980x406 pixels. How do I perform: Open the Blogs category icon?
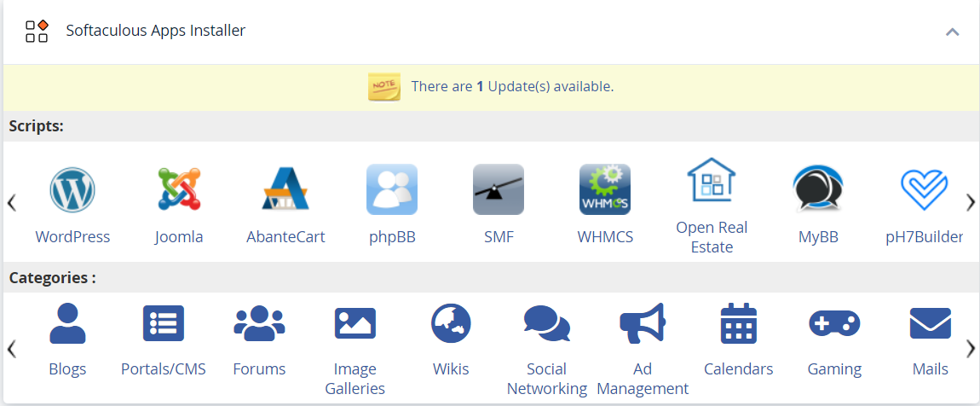tap(66, 322)
